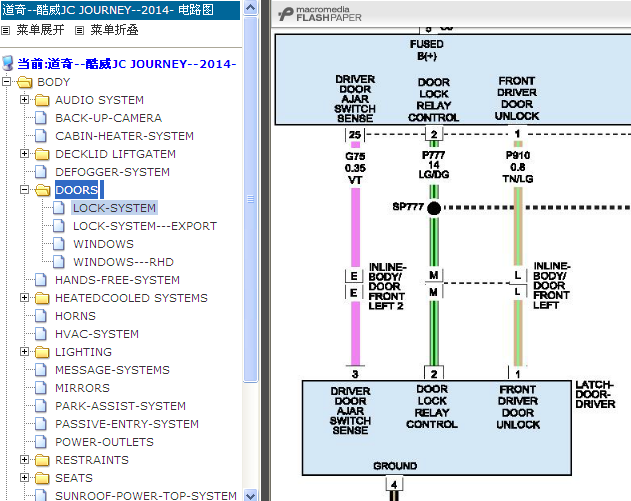Open the PARK-ASSIST-SYSTEM diagram

click(120, 406)
